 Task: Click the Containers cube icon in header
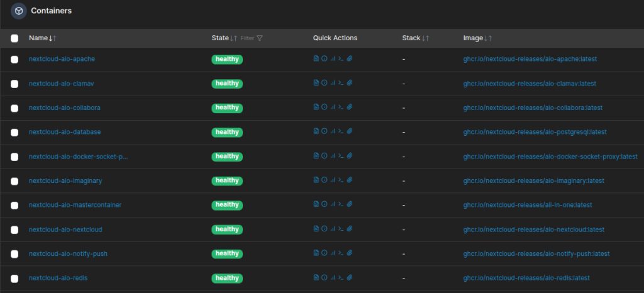point(19,11)
